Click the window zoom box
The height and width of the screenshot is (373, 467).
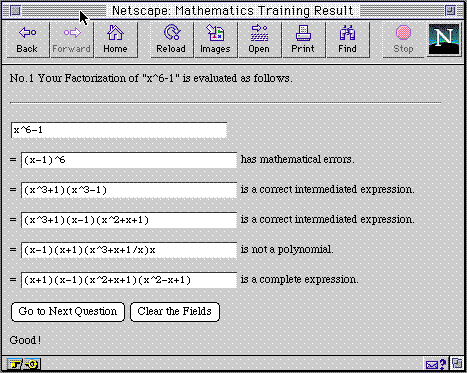451,11
